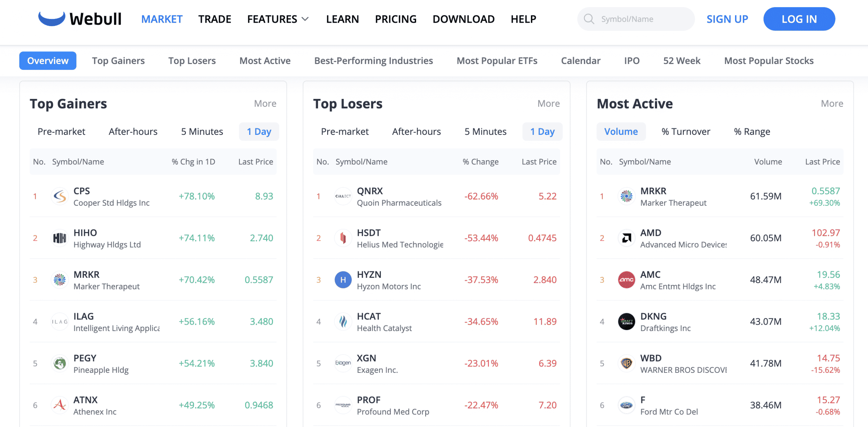Open Best-Performing Industries tab
The height and width of the screenshot is (427, 868).
(x=374, y=61)
